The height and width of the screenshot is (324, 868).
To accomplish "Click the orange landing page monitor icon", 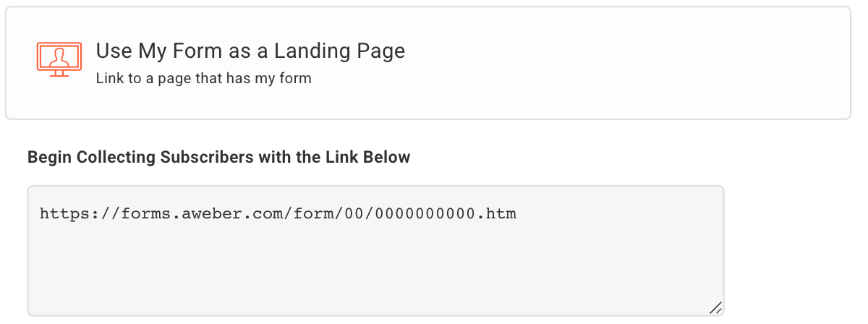I will coord(59,59).
